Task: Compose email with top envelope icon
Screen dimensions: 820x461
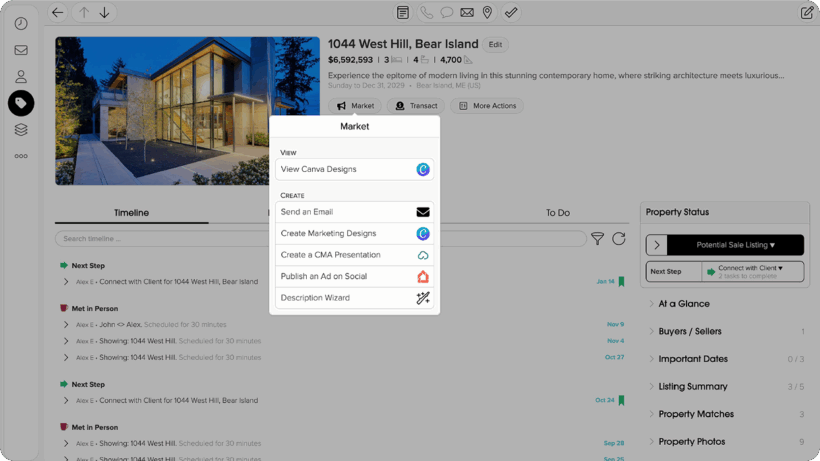Action: [x=467, y=13]
